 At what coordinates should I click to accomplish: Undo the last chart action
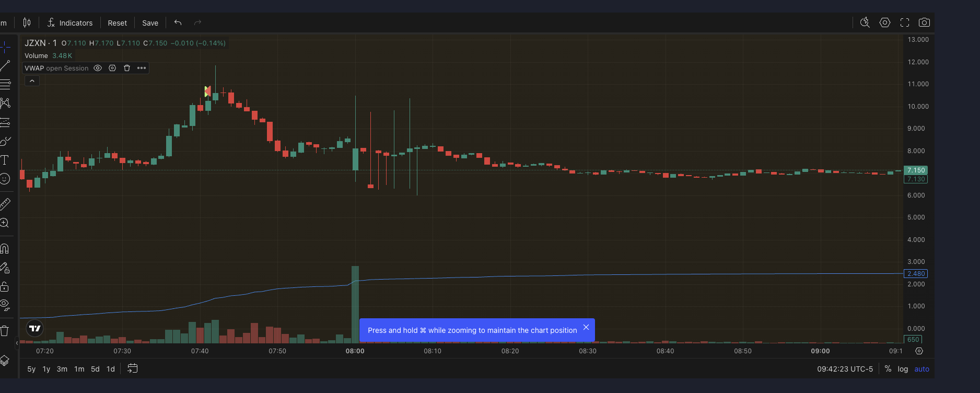pos(178,22)
